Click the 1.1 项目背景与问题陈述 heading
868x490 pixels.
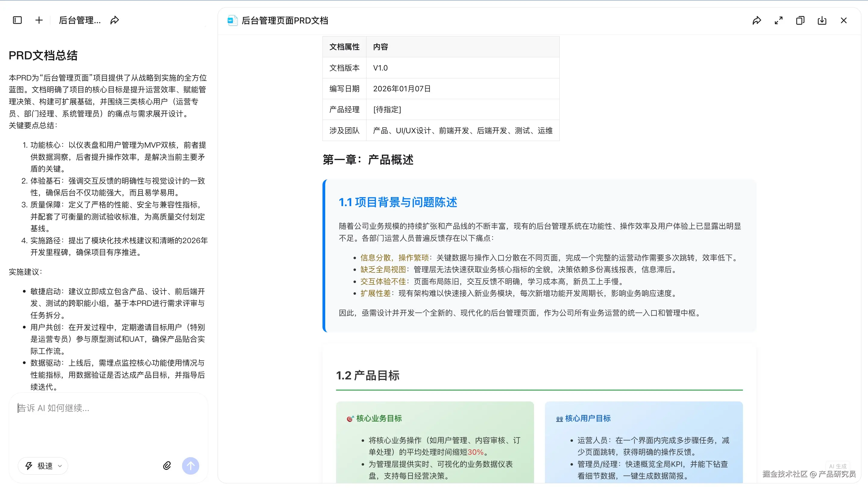pos(398,202)
